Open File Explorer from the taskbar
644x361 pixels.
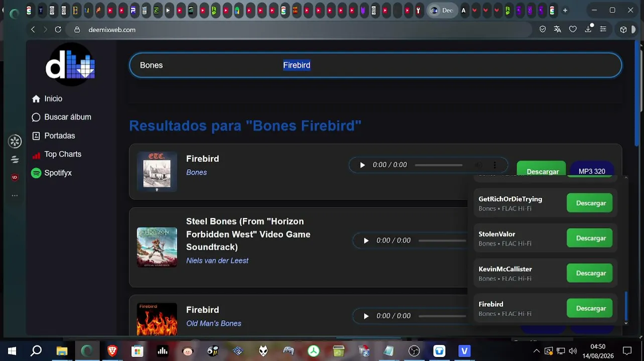(x=62, y=351)
